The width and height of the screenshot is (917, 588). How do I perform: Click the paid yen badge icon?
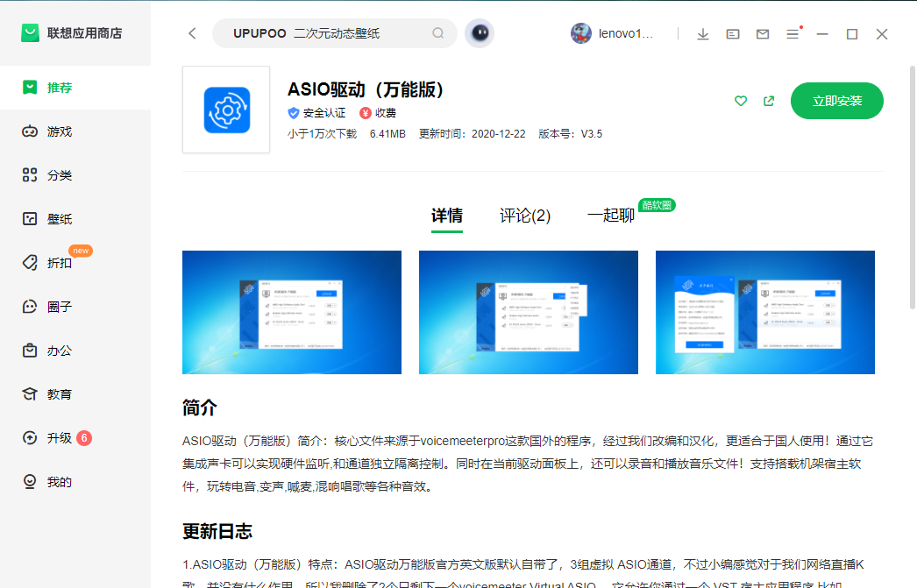[366, 113]
